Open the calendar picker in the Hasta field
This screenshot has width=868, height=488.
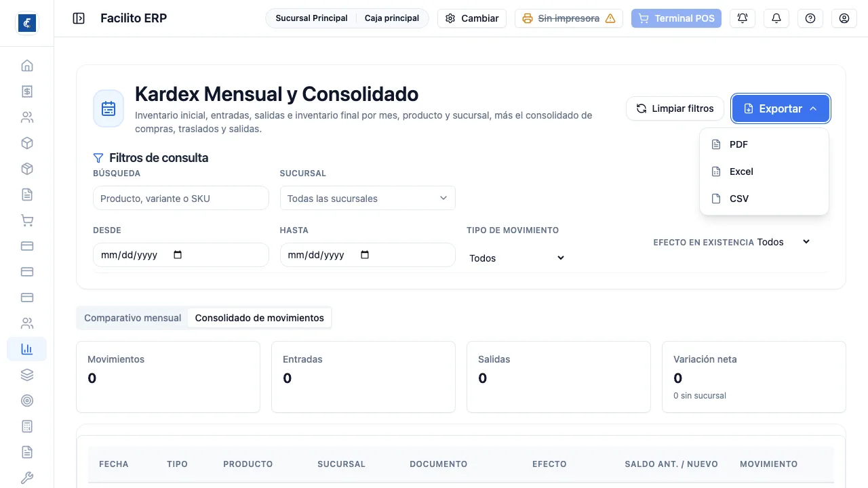[365, 255]
